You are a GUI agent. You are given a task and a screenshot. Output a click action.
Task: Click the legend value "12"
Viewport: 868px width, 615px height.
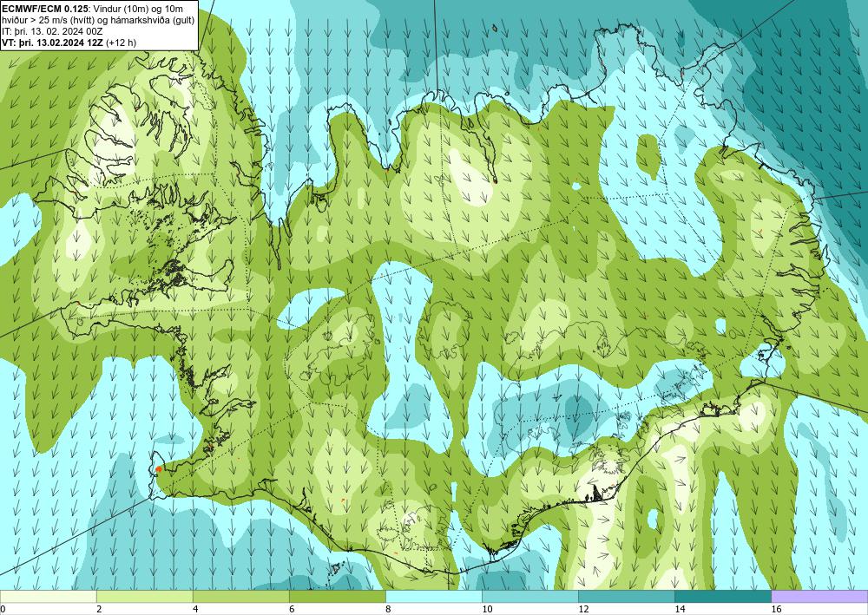click(583, 609)
